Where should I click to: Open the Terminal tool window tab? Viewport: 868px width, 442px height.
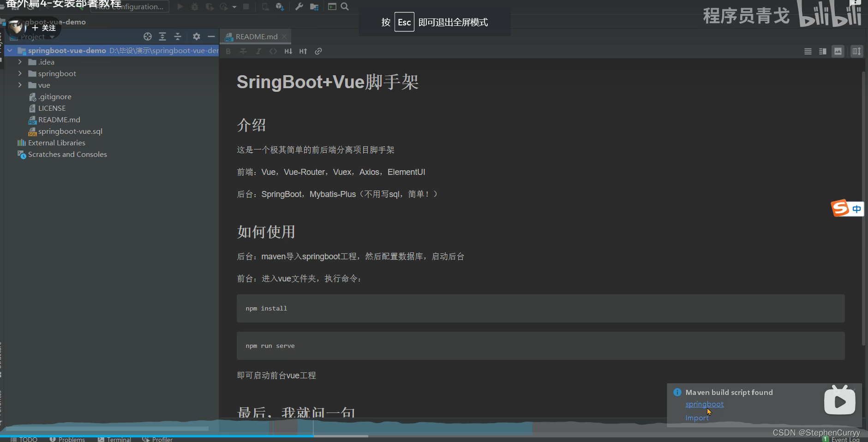click(x=114, y=439)
